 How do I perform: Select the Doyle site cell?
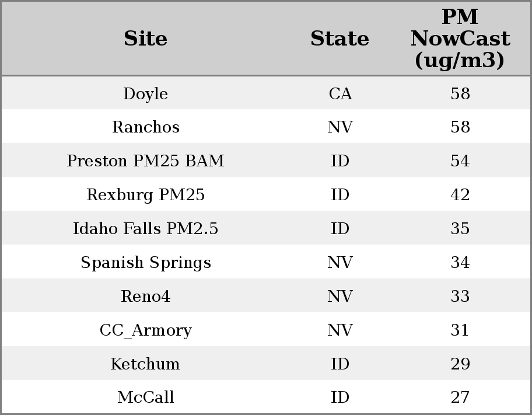click(145, 93)
